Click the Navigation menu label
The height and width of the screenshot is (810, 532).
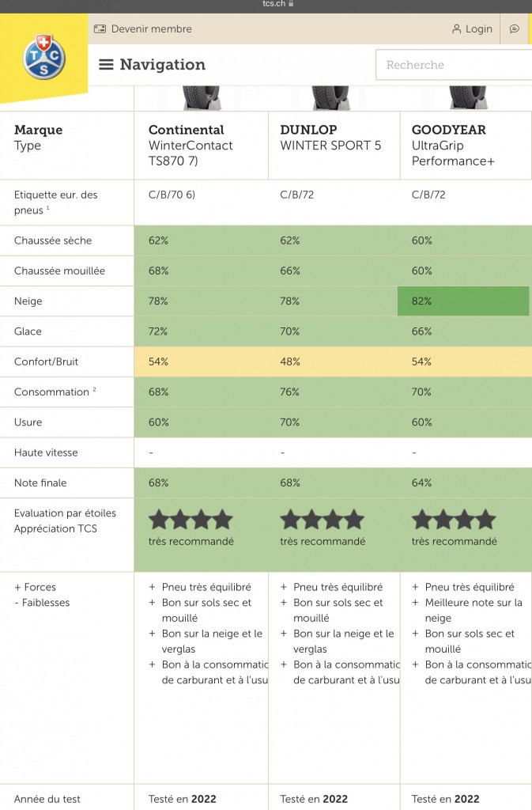(163, 65)
